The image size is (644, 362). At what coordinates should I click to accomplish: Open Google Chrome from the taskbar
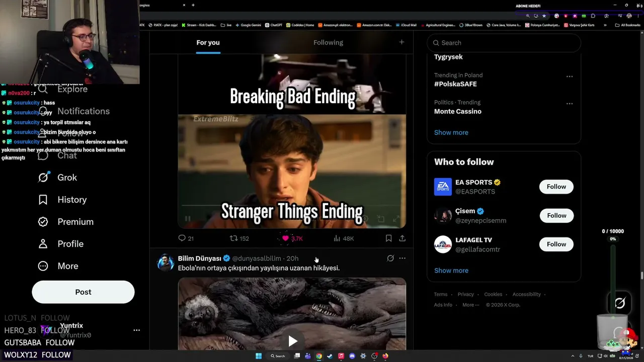(319, 356)
